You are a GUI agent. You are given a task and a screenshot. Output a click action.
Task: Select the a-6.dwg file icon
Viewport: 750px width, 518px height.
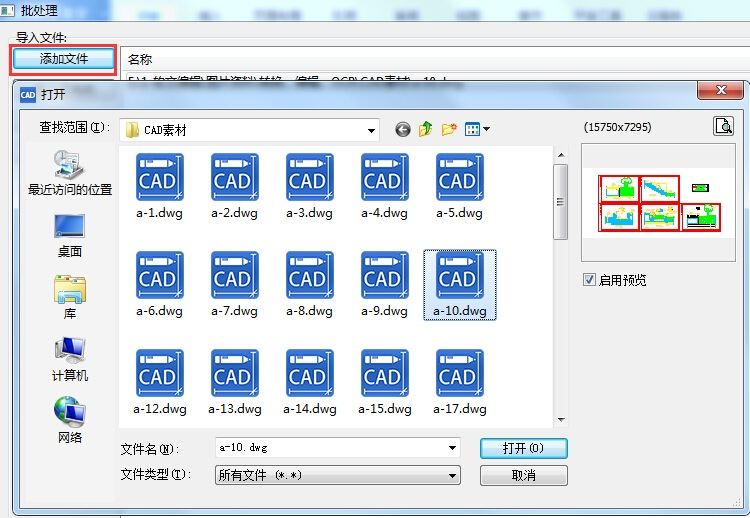pos(160,275)
